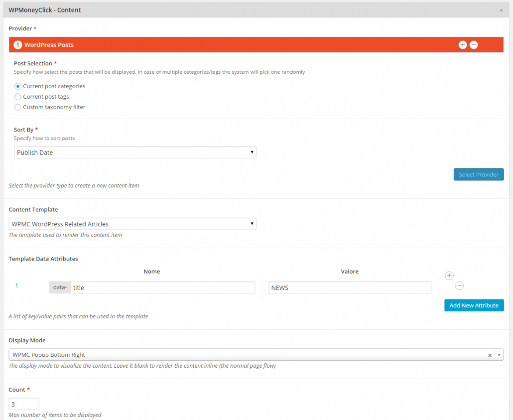Click the Display Mode label
Viewport: 513px width, 420px height.
(27, 340)
